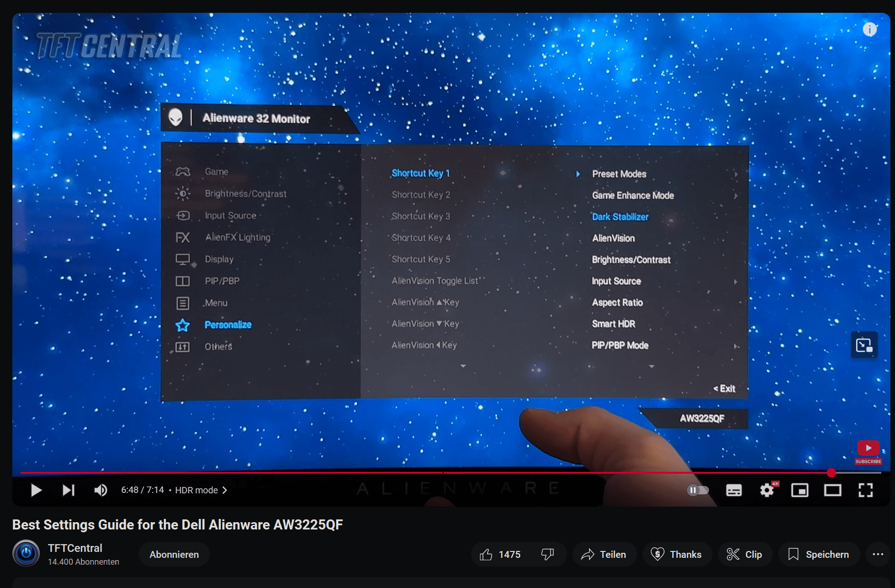Select Personalize in OSD menu

click(x=228, y=325)
